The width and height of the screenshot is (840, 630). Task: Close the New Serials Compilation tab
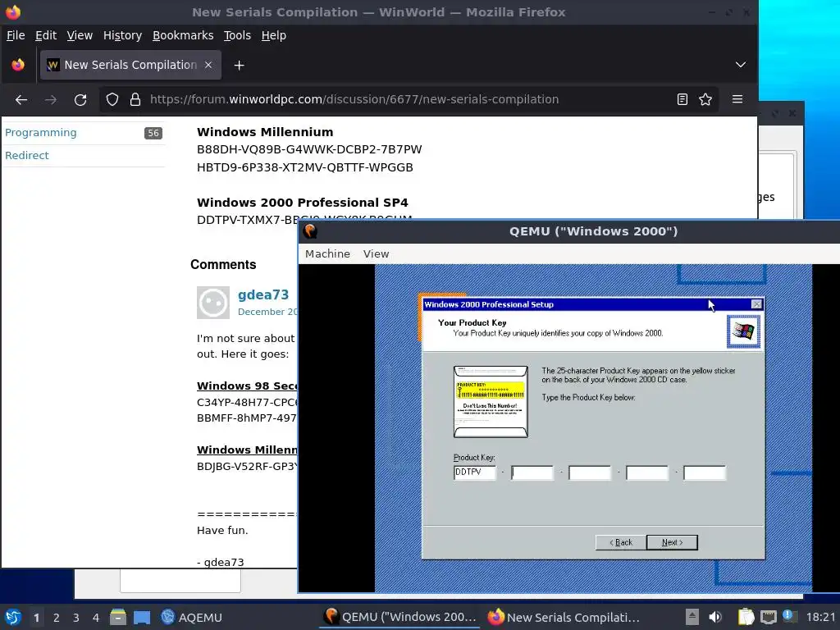pyautogui.click(x=208, y=65)
